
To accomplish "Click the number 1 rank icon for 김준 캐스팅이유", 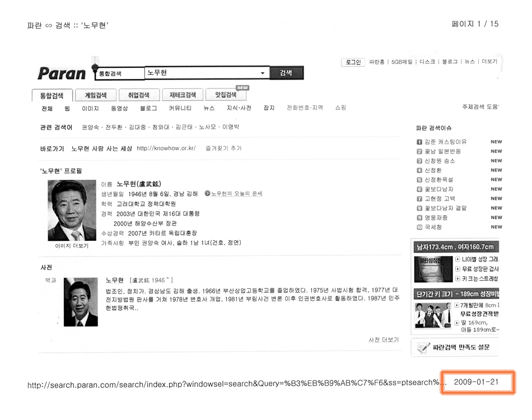I will click(x=419, y=142).
